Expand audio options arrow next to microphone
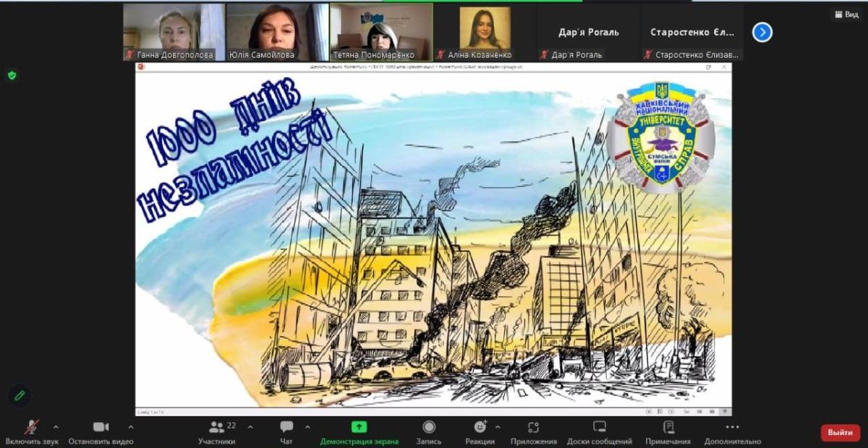868x448 pixels. coord(56,427)
